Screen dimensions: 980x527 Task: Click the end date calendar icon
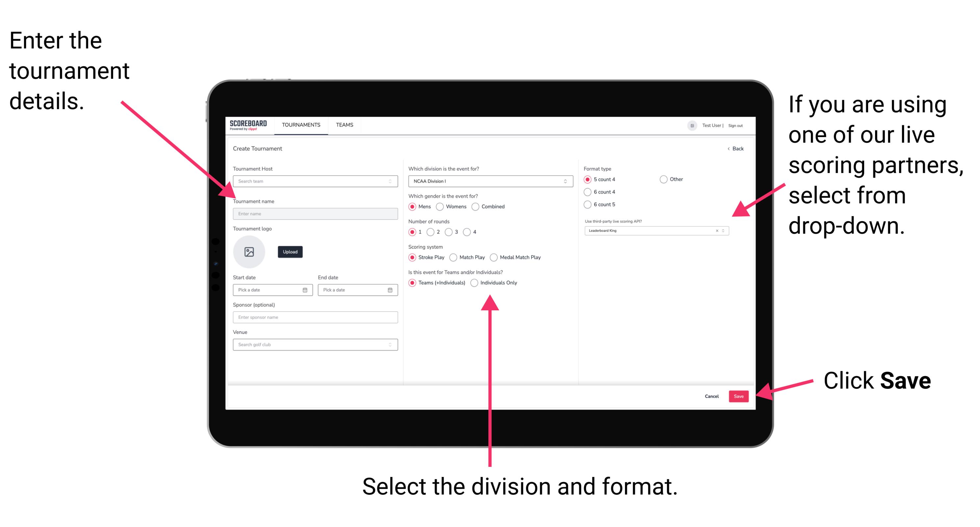pos(390,290)
